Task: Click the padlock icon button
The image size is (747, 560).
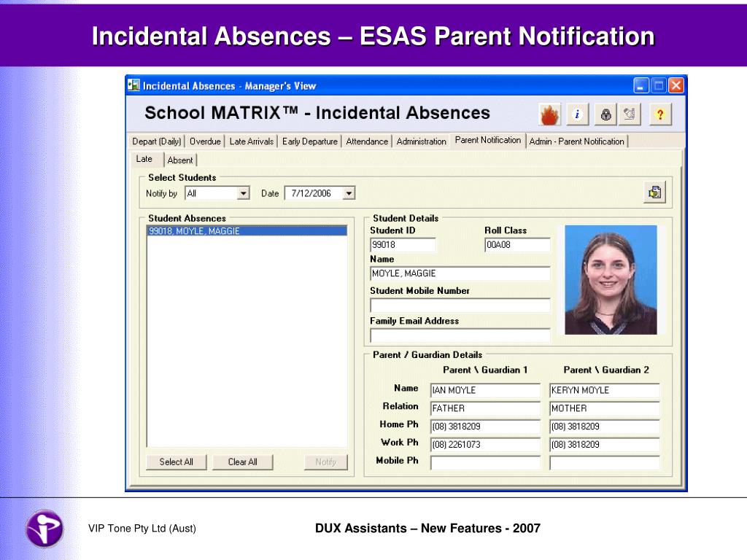Action: 605,114
